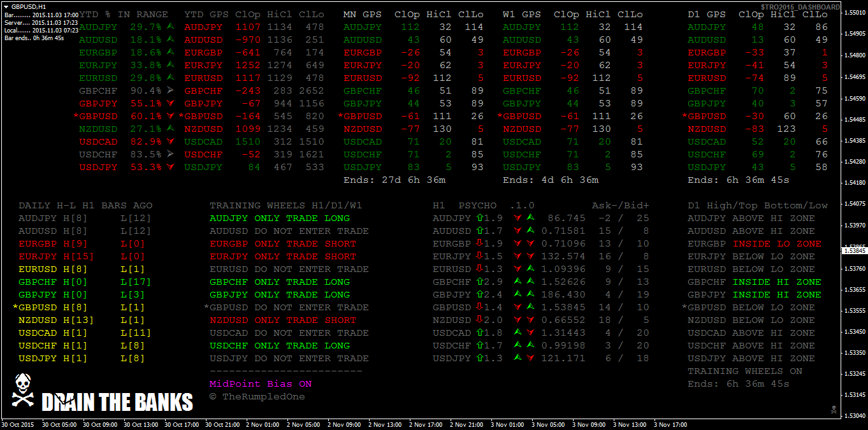Click the '© TheRumpledOne' credit text
868x430 pixels.
[x=257, y=396]
